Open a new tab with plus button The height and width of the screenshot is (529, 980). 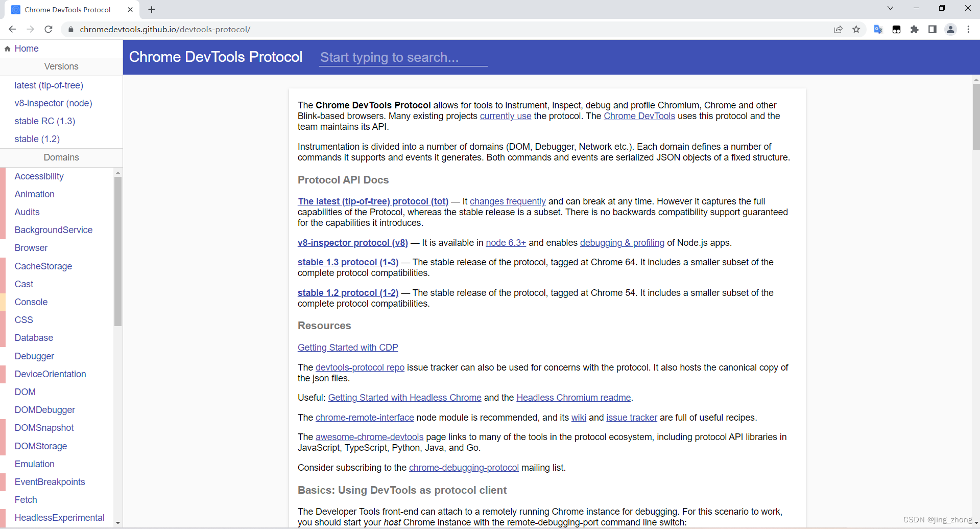(152, 9)
